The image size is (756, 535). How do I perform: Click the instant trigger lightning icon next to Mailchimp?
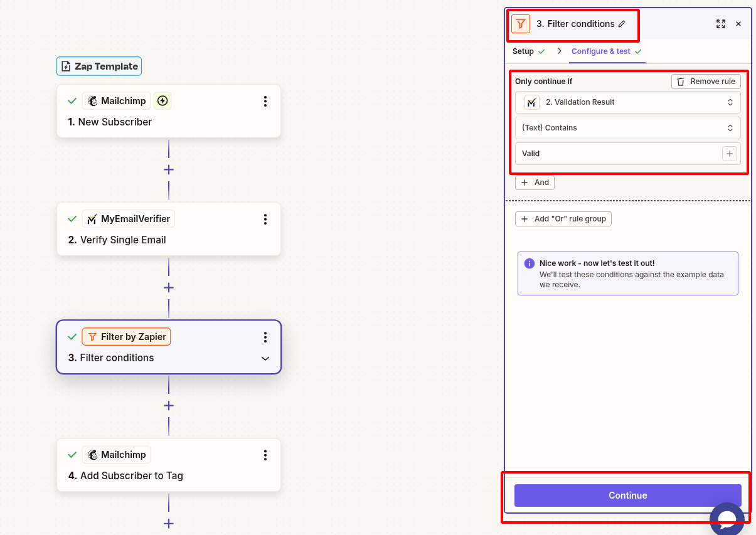(x=162, y=100)
